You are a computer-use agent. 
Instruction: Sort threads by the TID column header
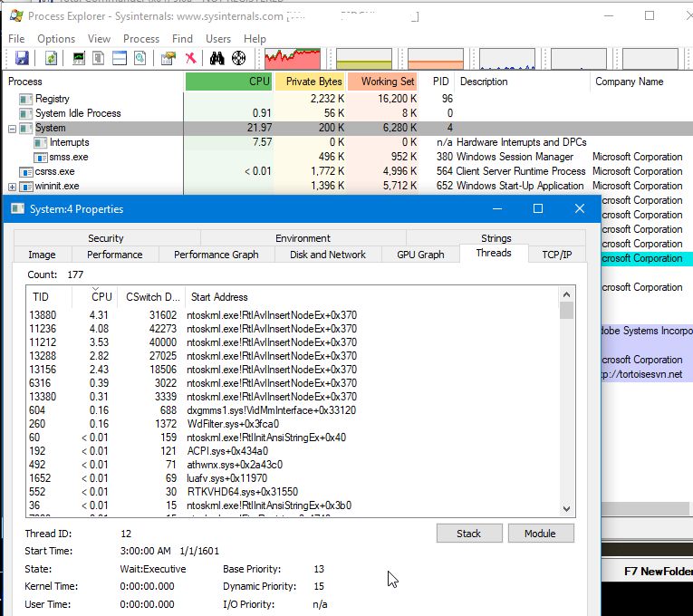pos(49,297)
